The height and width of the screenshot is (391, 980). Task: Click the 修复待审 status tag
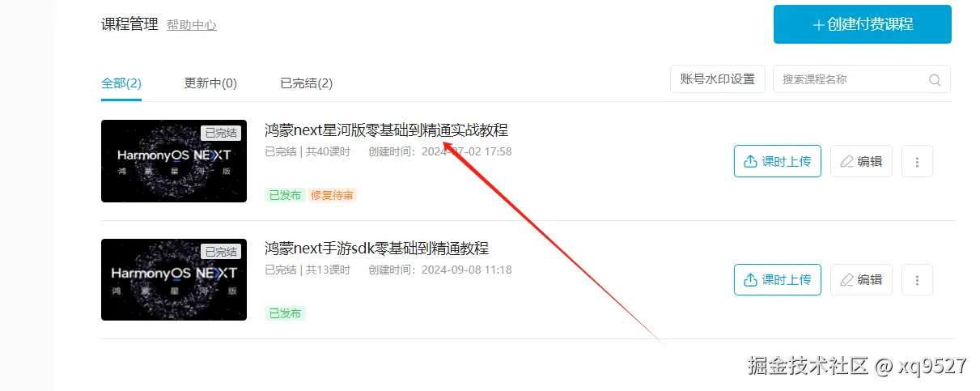pyautogui.click(x=332, y=195)
